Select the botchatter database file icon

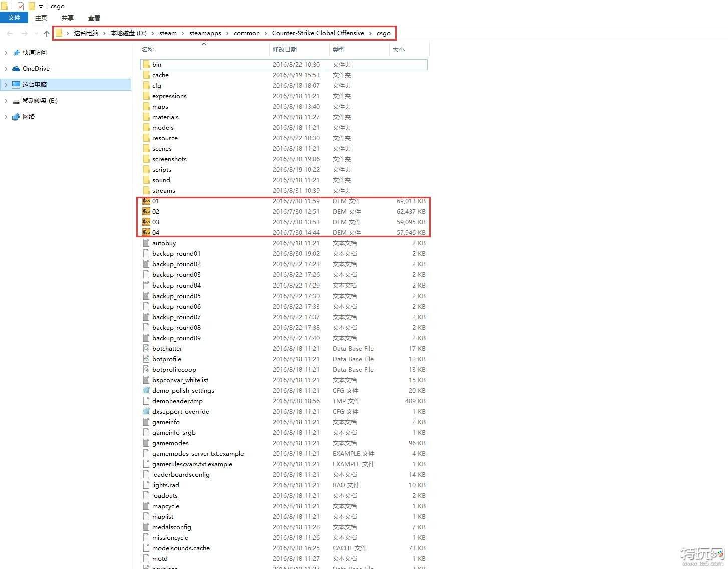pyautogui.click(x=146, y=348)
